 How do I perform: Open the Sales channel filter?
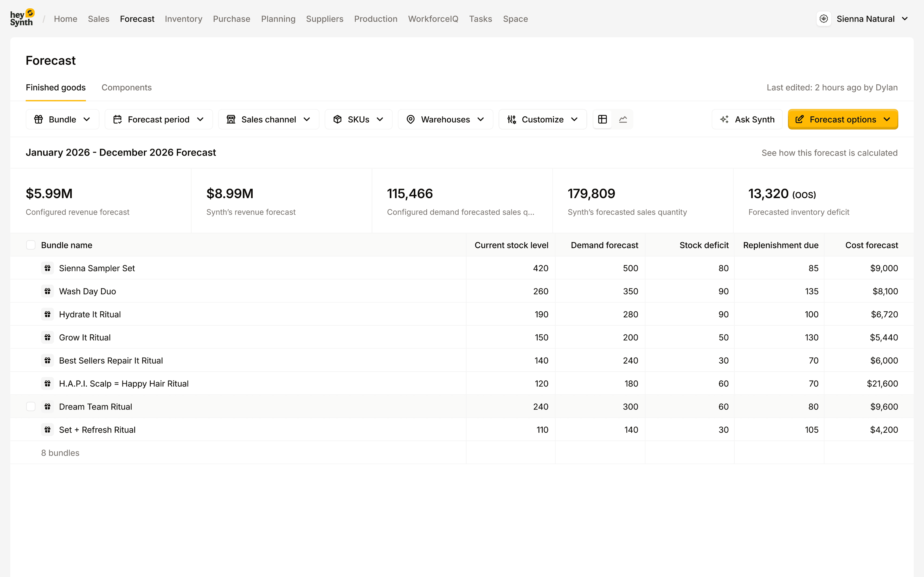click(x=269, y=119)
